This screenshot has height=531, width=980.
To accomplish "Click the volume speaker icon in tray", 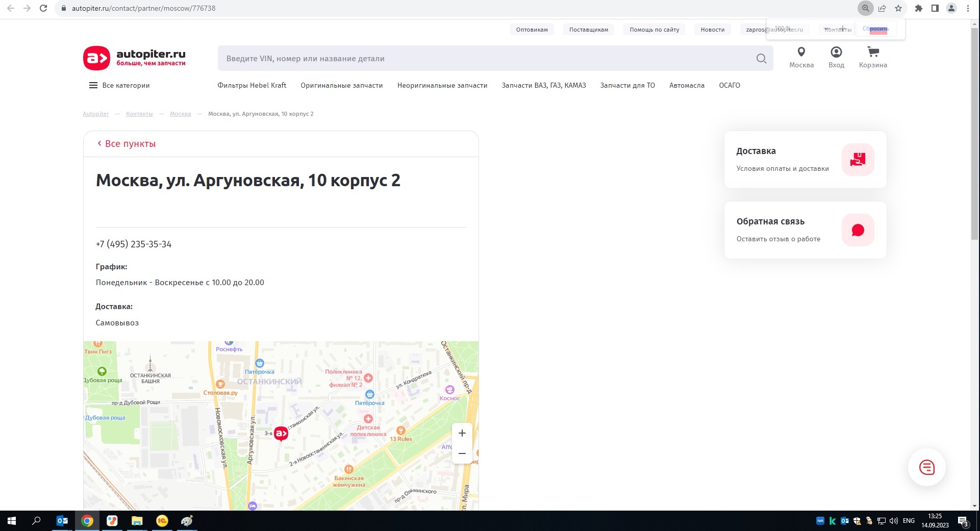I will [x=894, y=521].
